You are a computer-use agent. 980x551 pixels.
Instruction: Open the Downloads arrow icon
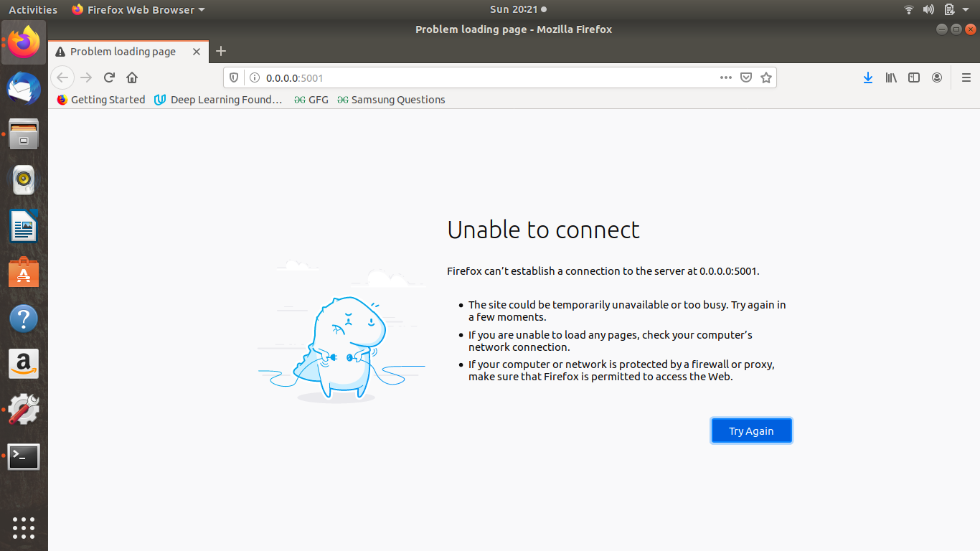pyautogui.click(x=868, y=77)
